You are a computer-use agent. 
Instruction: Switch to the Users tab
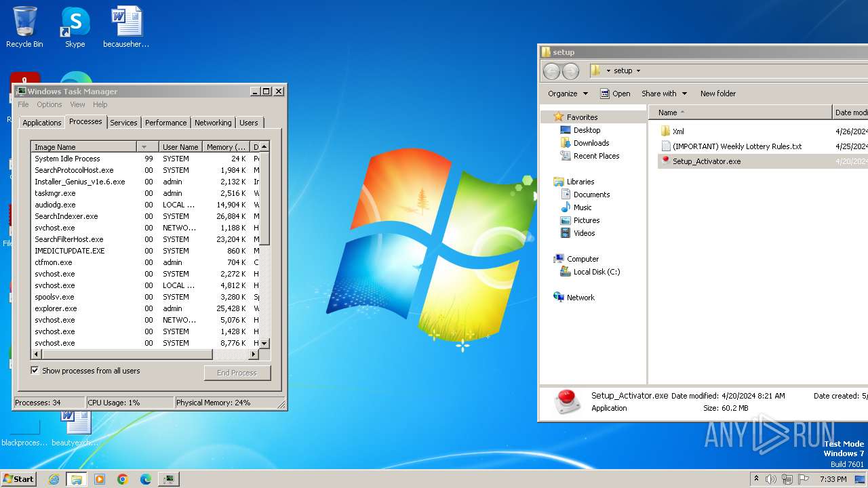[x=249, y=123]
